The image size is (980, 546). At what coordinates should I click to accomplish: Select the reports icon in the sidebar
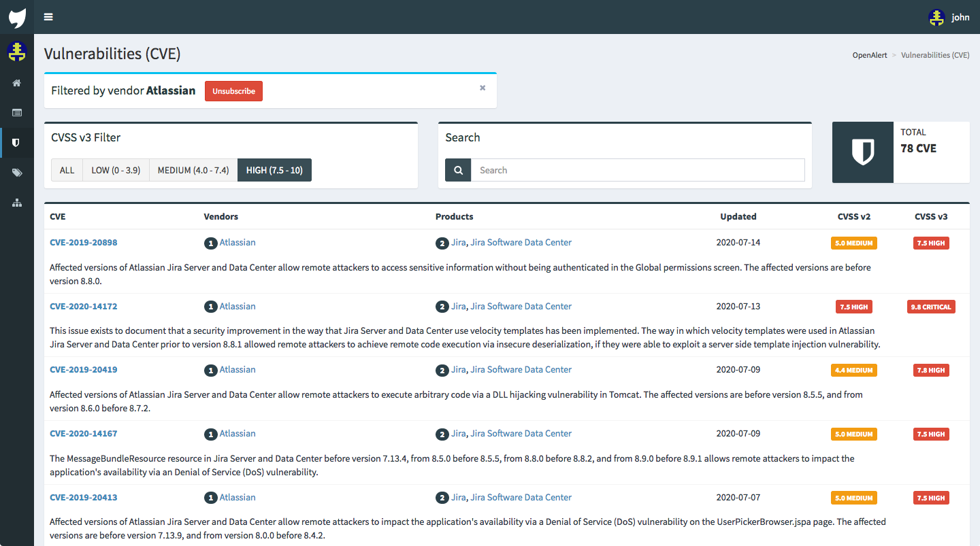point(17,112)
